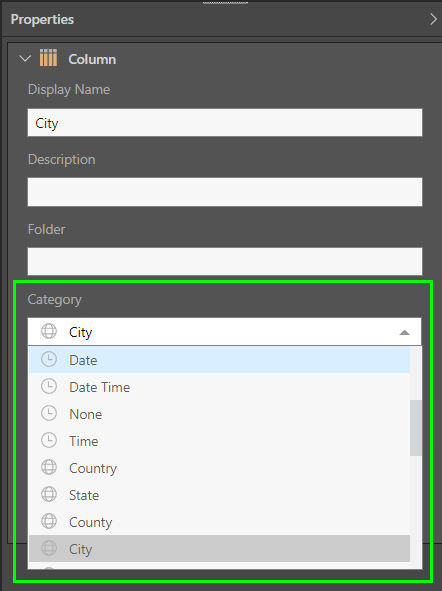Click the clock icon next to None

click(x=49, y=414)
